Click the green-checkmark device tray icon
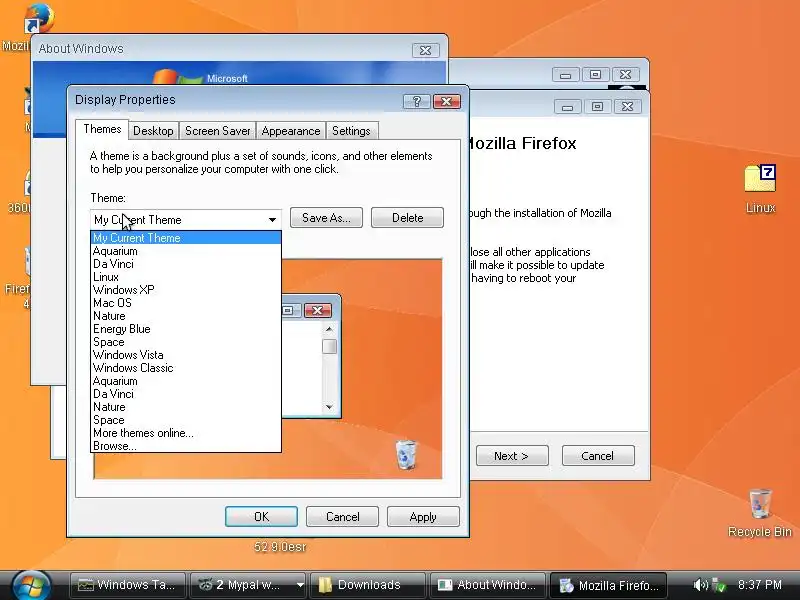The height and width of the screenshot is (600, 800). (719, 585)
